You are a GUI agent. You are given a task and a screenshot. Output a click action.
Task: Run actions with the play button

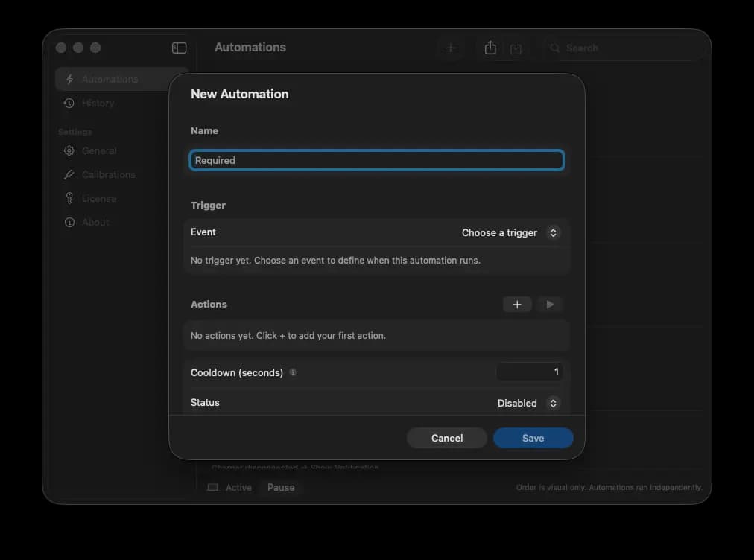click(x=550, y=305)
